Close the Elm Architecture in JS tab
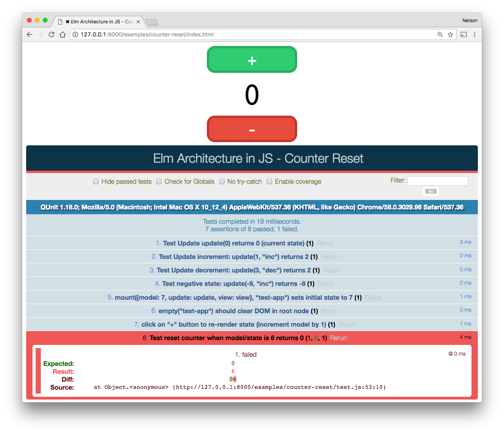This screenshot has width=504, height=434. point(138,22)
